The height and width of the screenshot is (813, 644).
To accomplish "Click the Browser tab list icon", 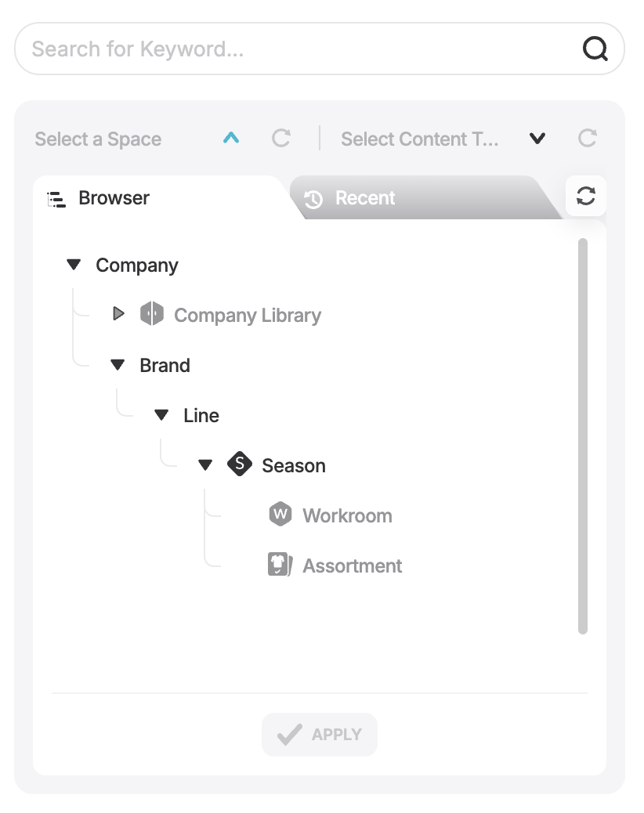I will pos(56,199).
